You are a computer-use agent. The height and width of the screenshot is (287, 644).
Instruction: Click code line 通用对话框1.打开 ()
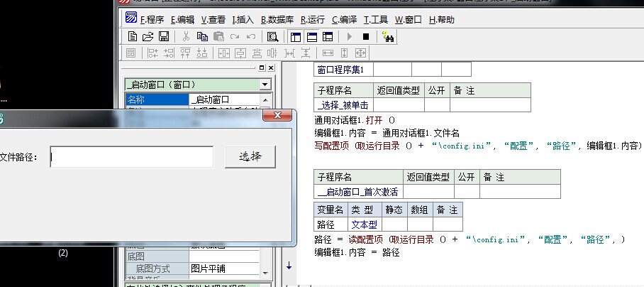pyautogui.click(x=355, y=121)
